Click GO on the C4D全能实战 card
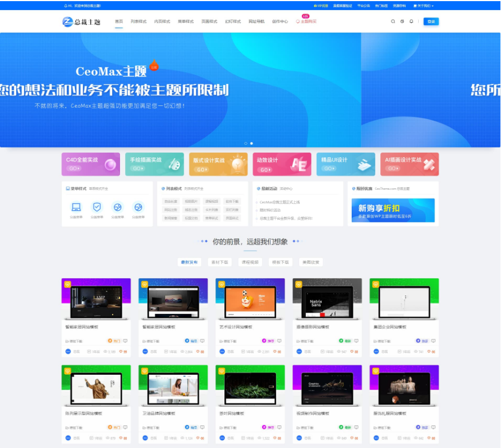 (74, 168)
